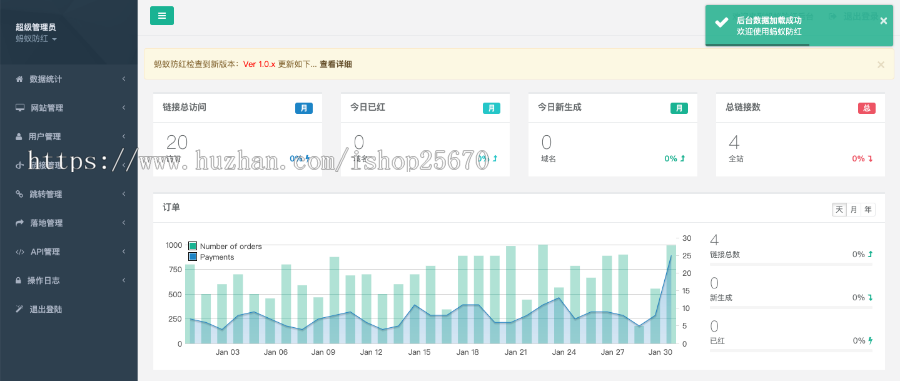Click the 今日已红 card title
Image resolution: width=900 pixels, height=381 pixels.
367,107
